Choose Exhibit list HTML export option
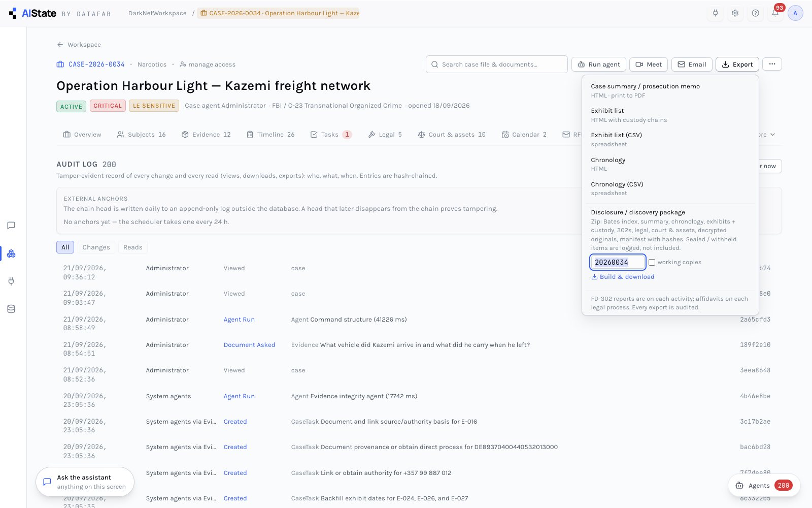The image size is (812, 508). 670,115
